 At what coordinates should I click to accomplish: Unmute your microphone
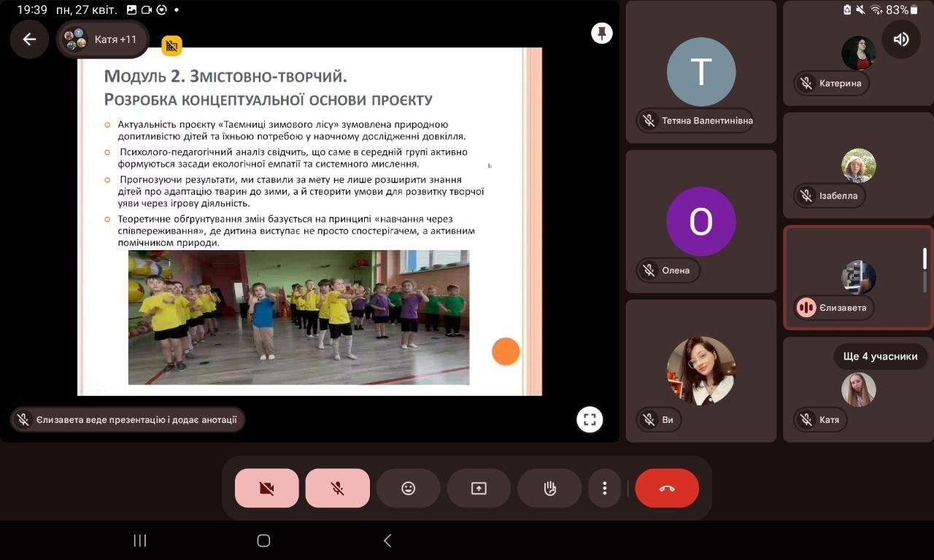(337, 489)
